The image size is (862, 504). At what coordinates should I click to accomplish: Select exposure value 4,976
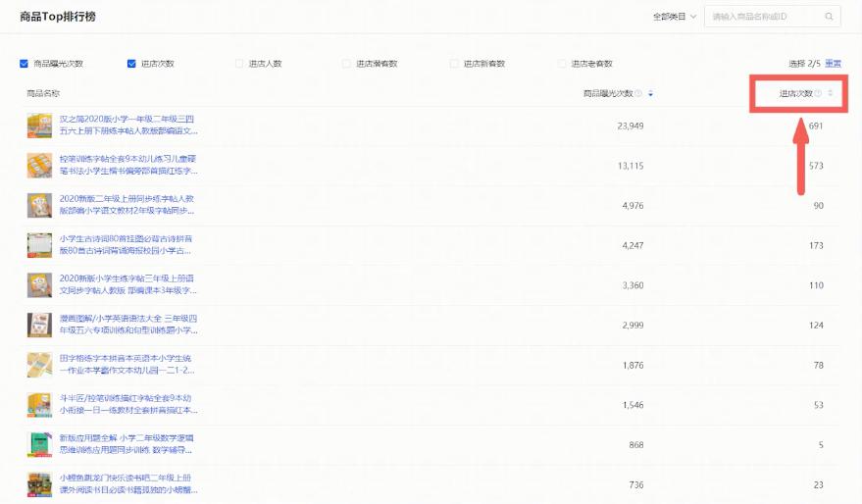pos(633,206)
